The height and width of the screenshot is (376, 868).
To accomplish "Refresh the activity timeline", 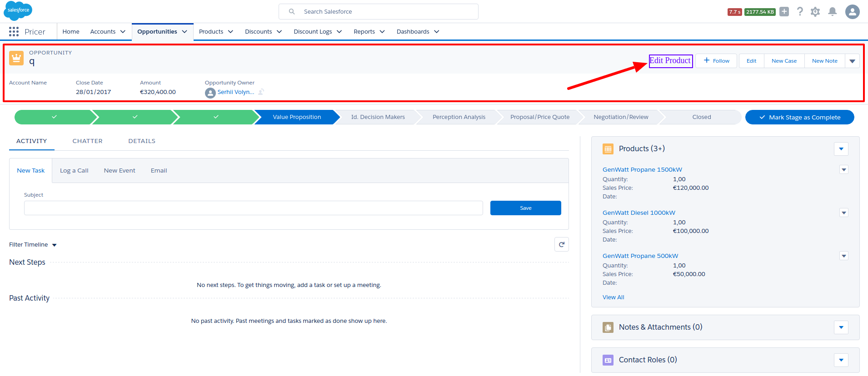I will point(562,244).
